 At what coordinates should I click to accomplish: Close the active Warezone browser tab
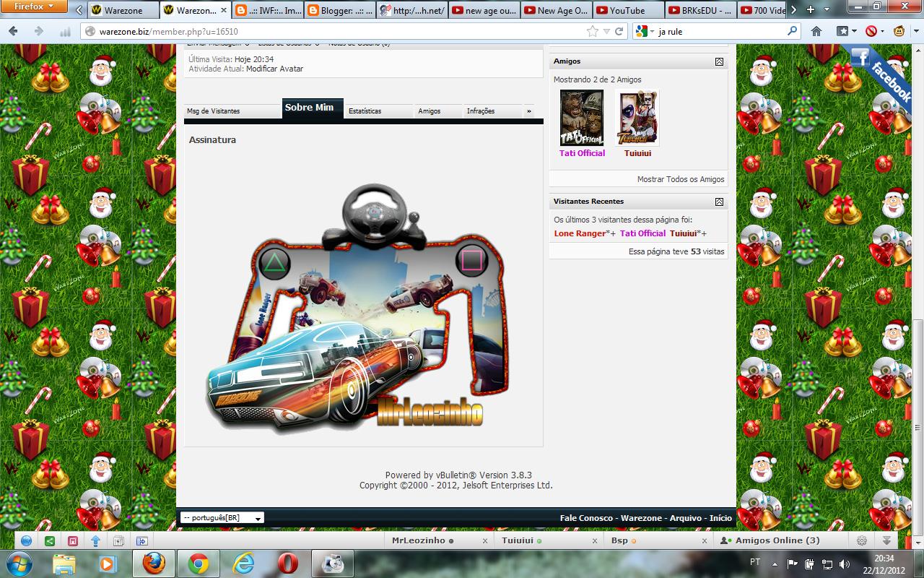(x=223, y=10)
